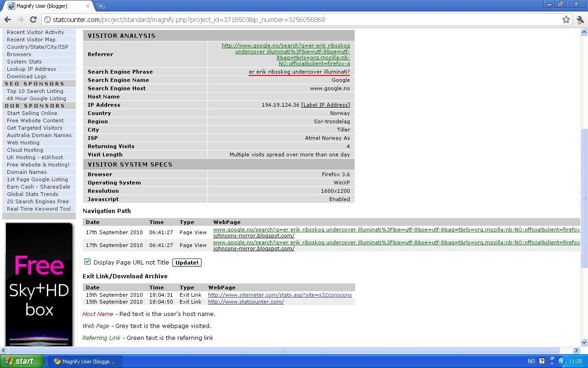Open a new tab with the plus button
The height and width of the screenshot is (368, 588).
101,6
